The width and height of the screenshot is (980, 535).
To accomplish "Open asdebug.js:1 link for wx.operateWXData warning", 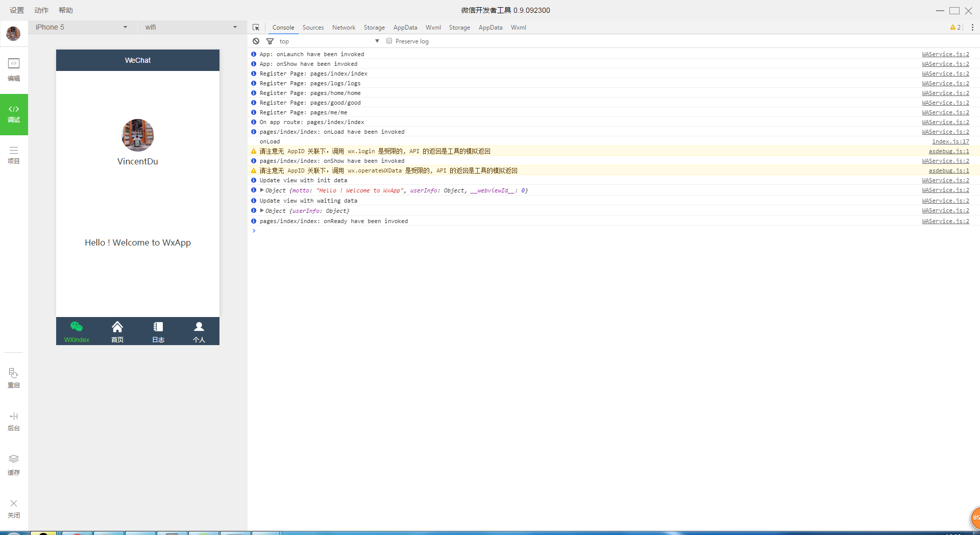I will coord(949,171).
